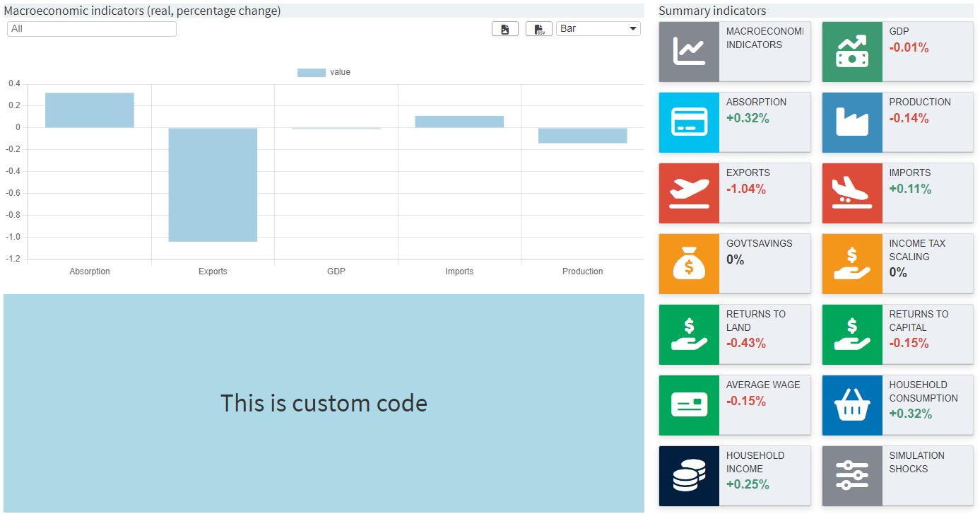Viewport: 980px width, 514px height.
Task: Select the Exports bar in the chart
Action: (213, 184)
